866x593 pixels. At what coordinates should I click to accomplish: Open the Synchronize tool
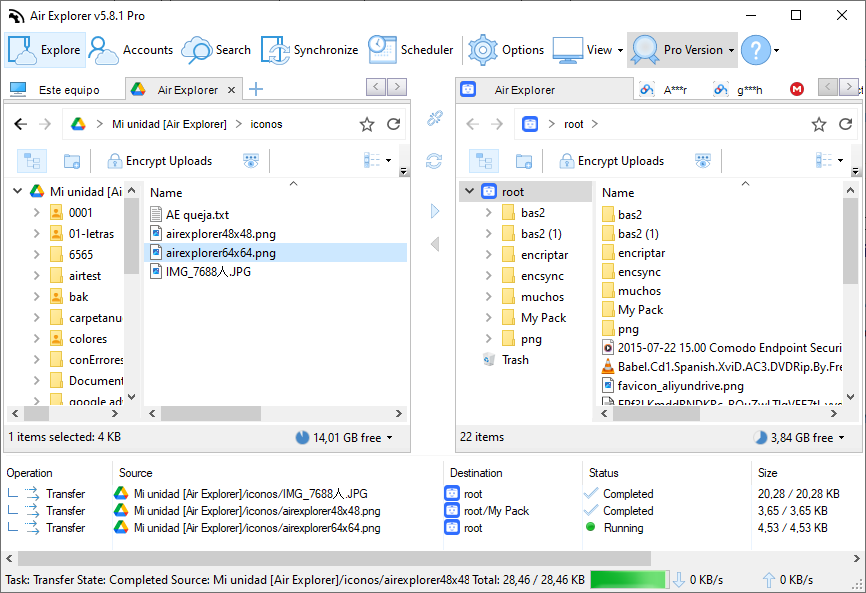tap(309, 50)
